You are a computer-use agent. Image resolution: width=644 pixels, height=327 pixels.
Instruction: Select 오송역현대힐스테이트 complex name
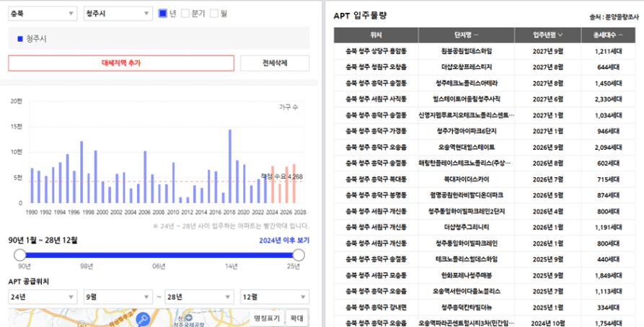click(466, 147)
